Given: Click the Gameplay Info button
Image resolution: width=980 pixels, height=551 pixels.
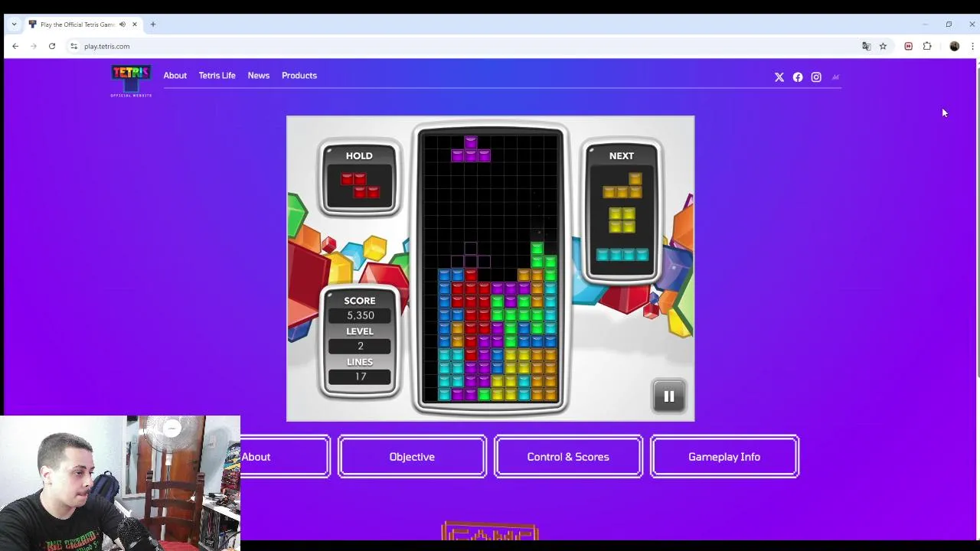Looking at the screenshot, I should [x=724, y=457].
